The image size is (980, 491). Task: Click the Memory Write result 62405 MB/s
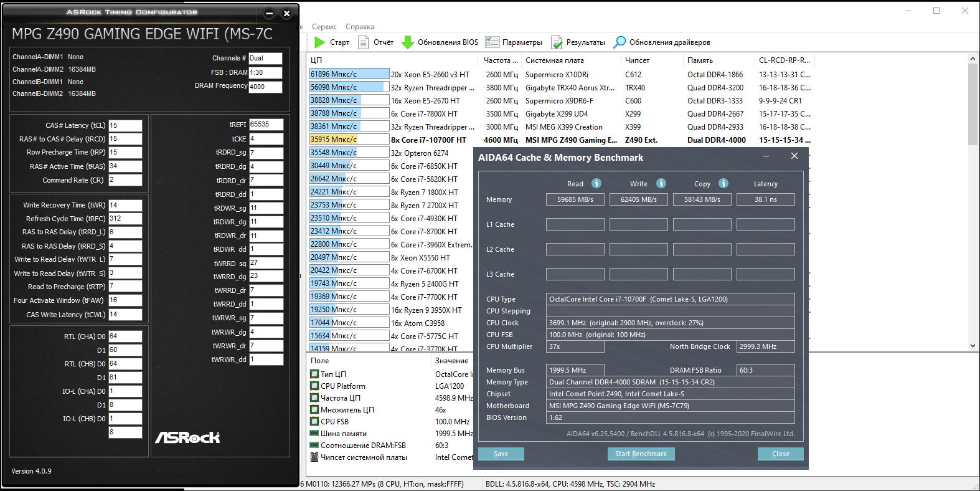pos(639,199)
